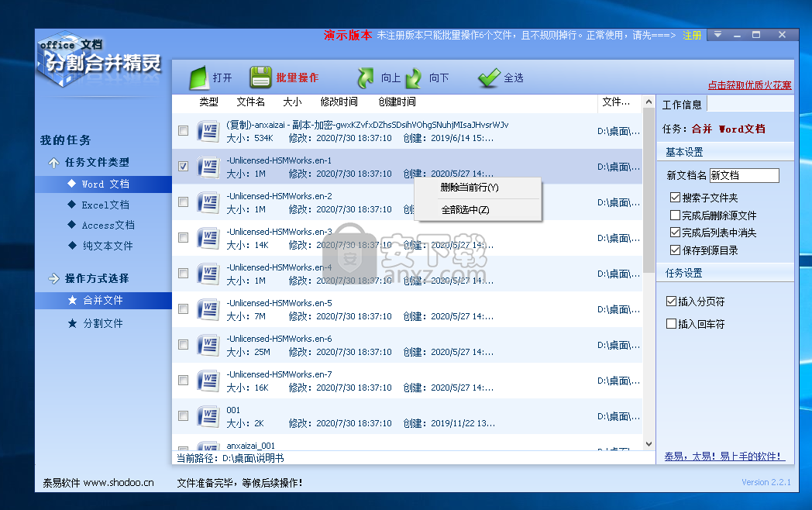Sort by the 修改时间 column header
Screen dimensions: 812x510
339,102
